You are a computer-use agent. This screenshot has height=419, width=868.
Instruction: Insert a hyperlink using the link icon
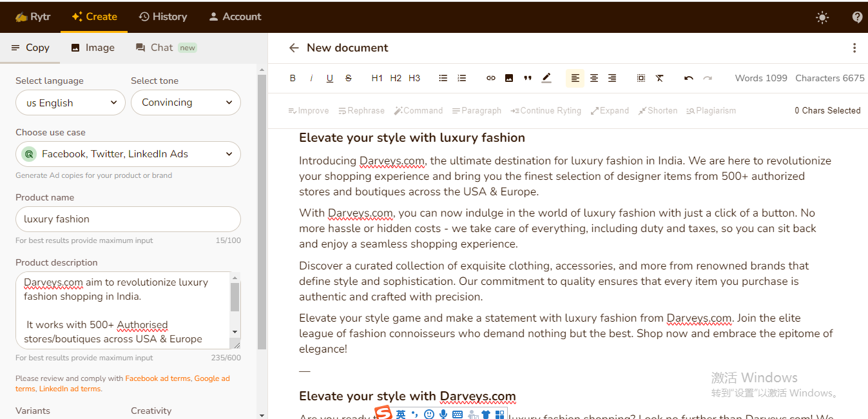(x=491, y=78)
